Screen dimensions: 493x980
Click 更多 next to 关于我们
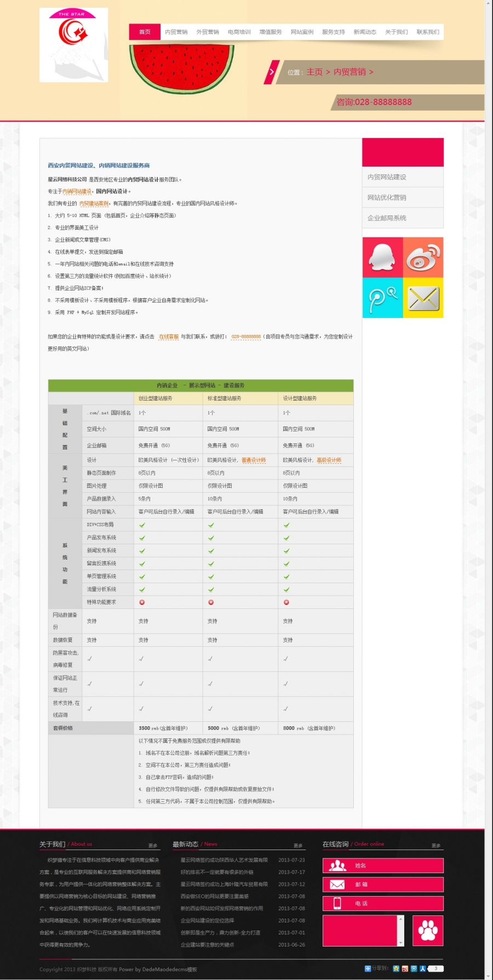point(153,846)
